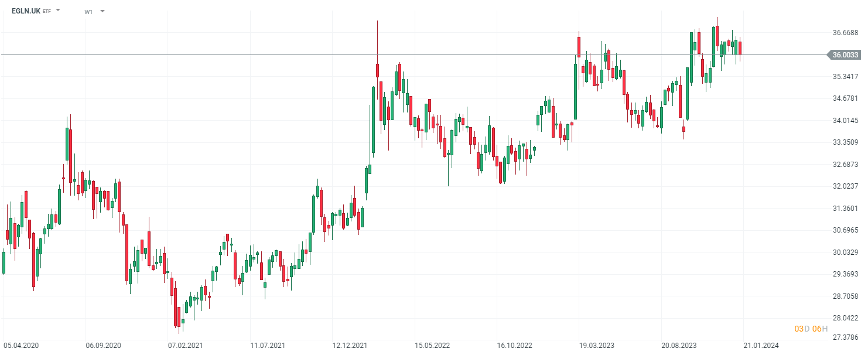
Task: Click the 07.02.2021 date on time axis
Action: point(185,346)
